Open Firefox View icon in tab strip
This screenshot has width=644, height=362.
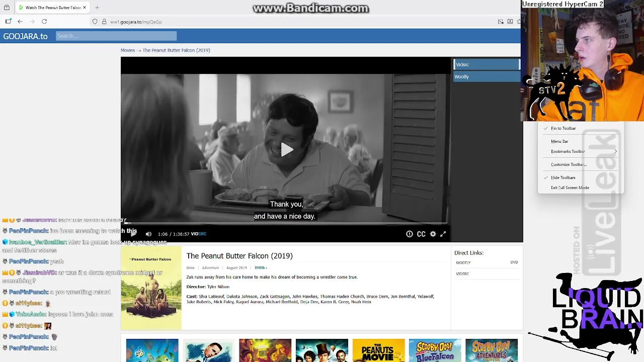point(7,8)
